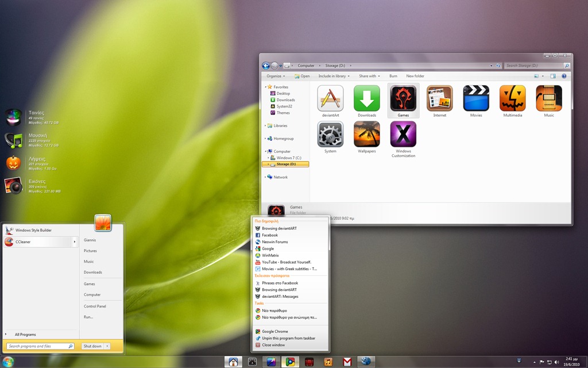The image size is (588, 368).
Task: Open Shut down options arrow
Action: tap(107, 346)
